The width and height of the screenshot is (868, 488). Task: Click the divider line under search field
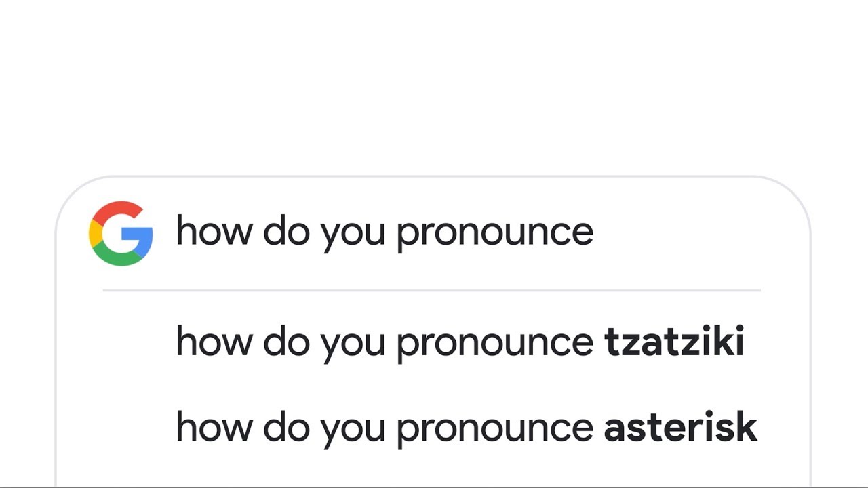[x=431, y=290]
